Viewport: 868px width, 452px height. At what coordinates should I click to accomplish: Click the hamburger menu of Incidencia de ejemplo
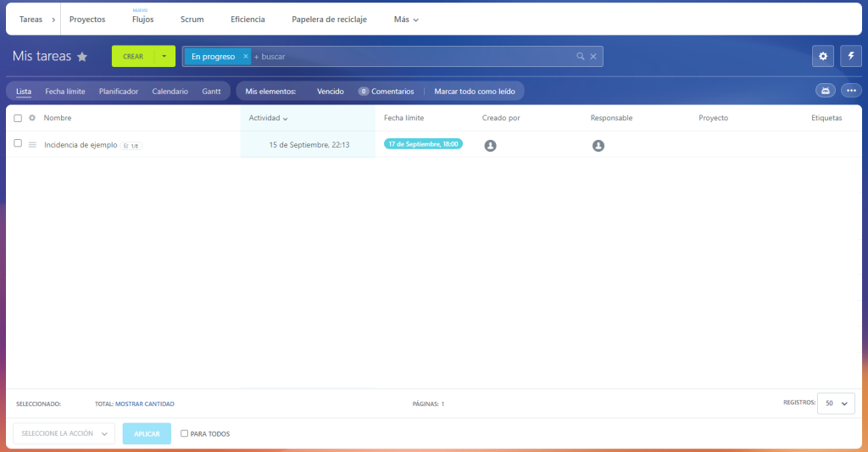click(32, 145)
